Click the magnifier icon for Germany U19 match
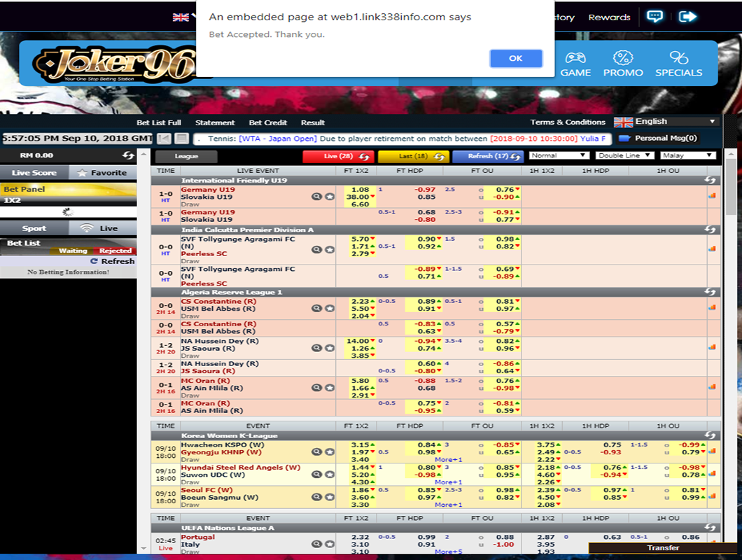 [x=316, y=197]
